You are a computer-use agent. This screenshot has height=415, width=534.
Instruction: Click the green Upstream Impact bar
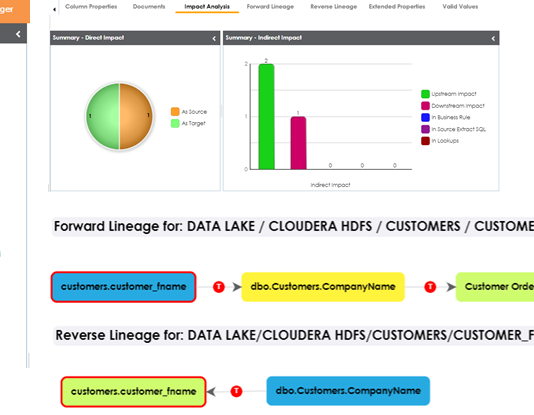click(266, 116)
